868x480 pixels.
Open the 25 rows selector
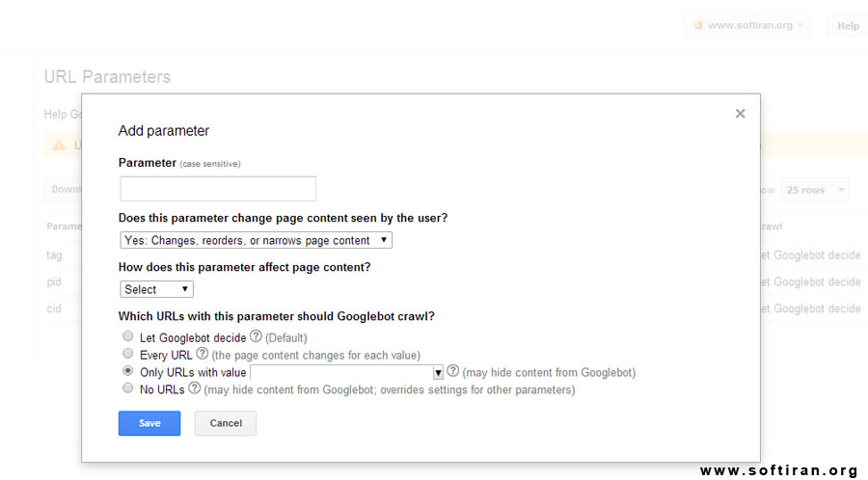coord(815,190)
